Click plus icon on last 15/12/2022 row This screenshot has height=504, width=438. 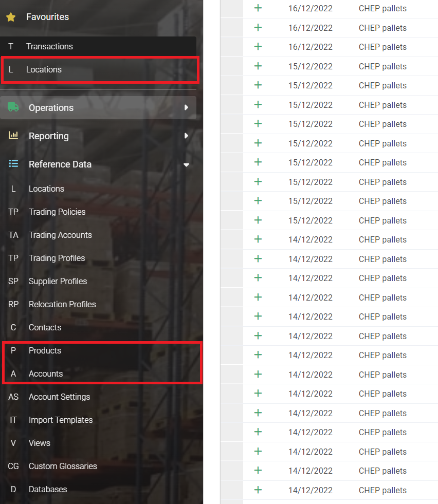point(258,220)
